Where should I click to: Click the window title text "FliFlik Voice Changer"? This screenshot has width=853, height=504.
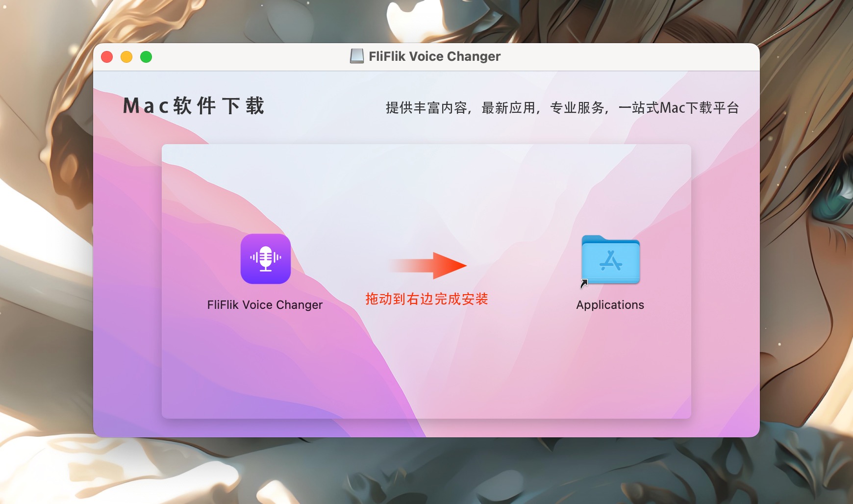point(434,56)
